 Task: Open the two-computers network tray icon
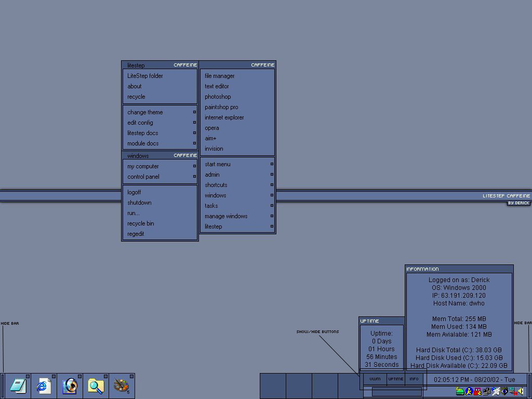486,391
